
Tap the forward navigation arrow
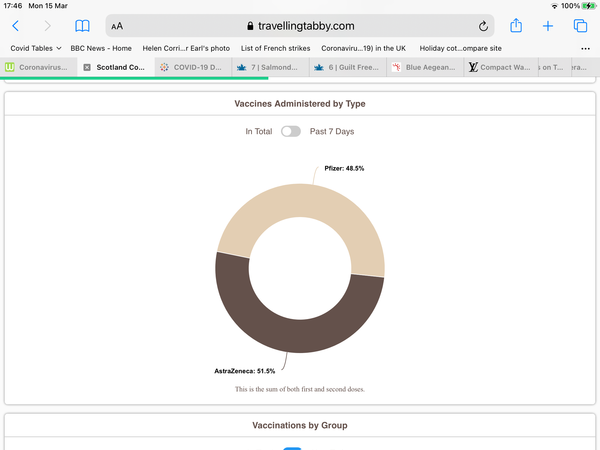coord(47,26)
